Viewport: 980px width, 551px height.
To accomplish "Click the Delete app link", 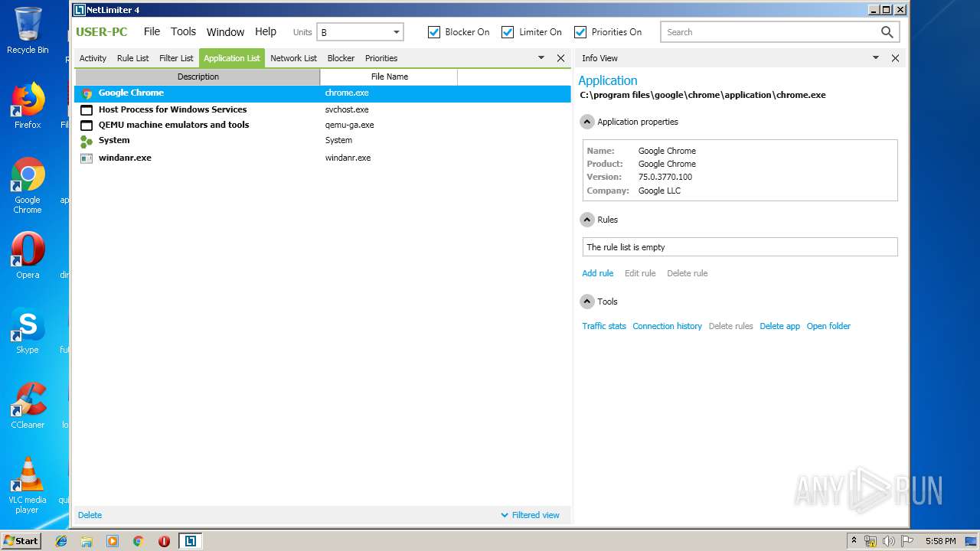I will [779, 326].
